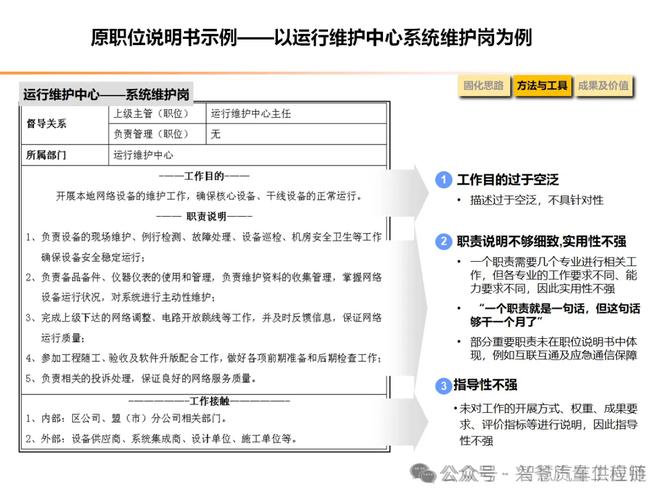Screen dimensions: 667x500
Task: Click the 开展本地网络设备的维护工作 sentence
Action: coord(209,196)
